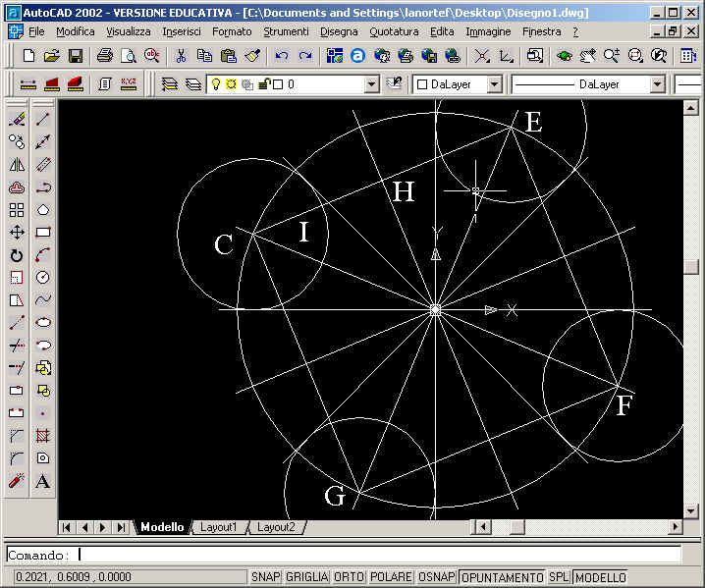Click the GRIGLIA status button

[x=305, y=577]
